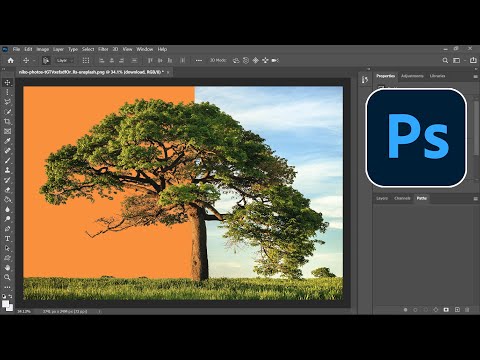
Task: Select the Marquee tool
Action: pyautogui.click(x=7, y=92)
